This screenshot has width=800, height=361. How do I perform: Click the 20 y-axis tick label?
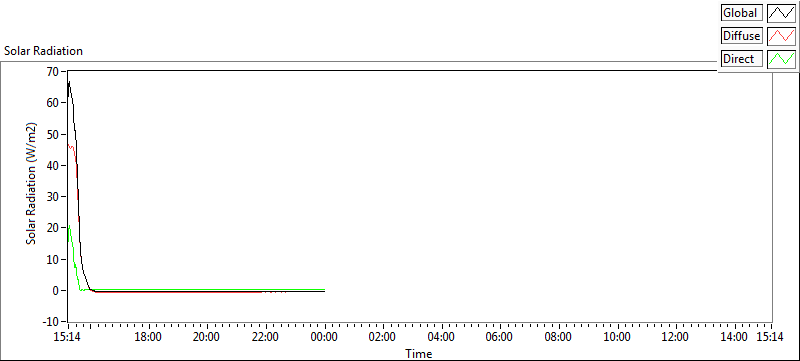[x=54, y=228]
